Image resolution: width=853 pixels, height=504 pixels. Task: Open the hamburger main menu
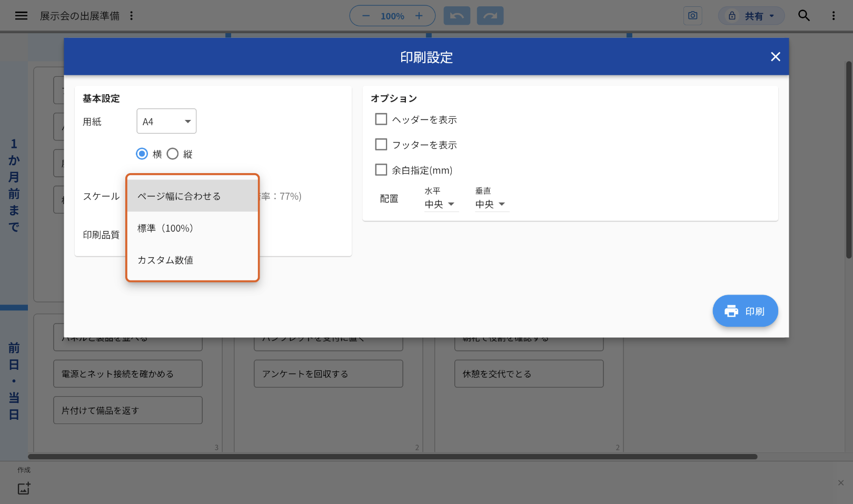coord(21,16)
